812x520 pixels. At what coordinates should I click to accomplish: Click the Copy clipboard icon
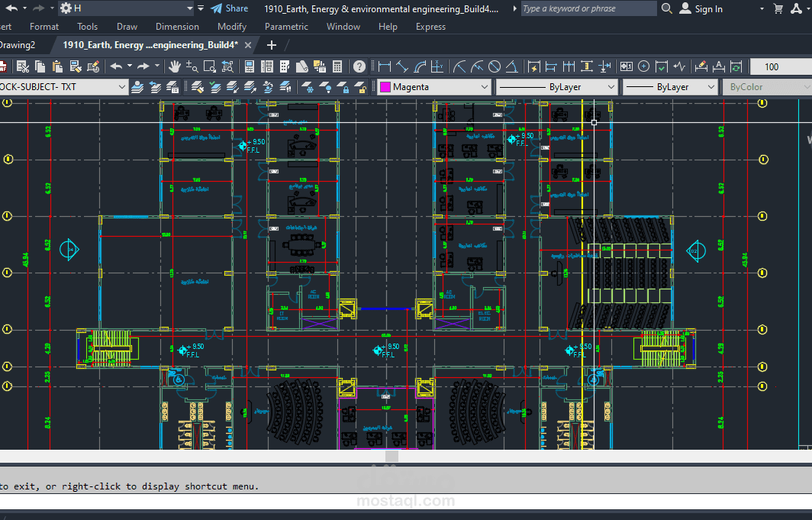tap(40, 66)
